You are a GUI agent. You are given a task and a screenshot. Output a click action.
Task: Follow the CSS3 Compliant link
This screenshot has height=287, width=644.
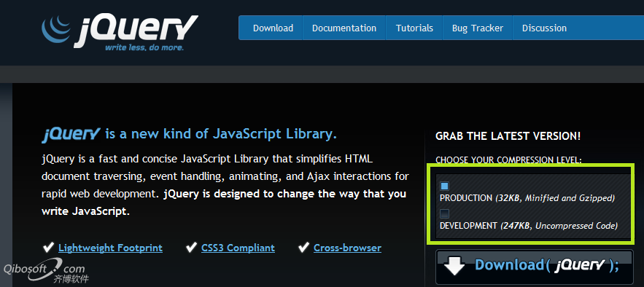point(238,248)
